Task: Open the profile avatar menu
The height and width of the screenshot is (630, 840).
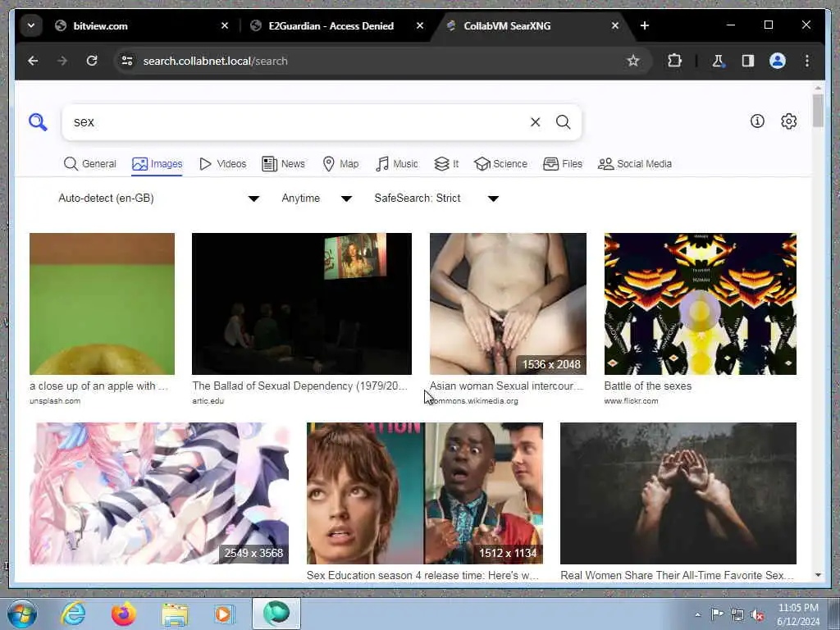Action: [778, 61]
